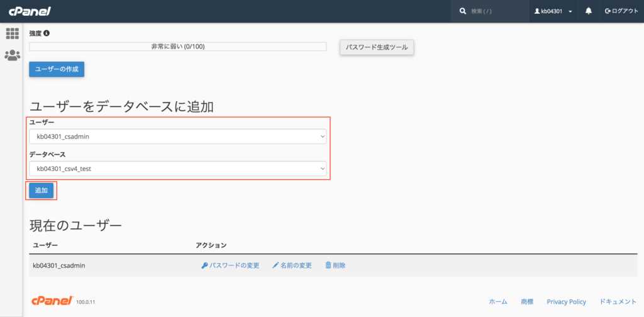Open User Manager icon in sidebar
This screenshot has height=317, width=644.
point(12,55)
